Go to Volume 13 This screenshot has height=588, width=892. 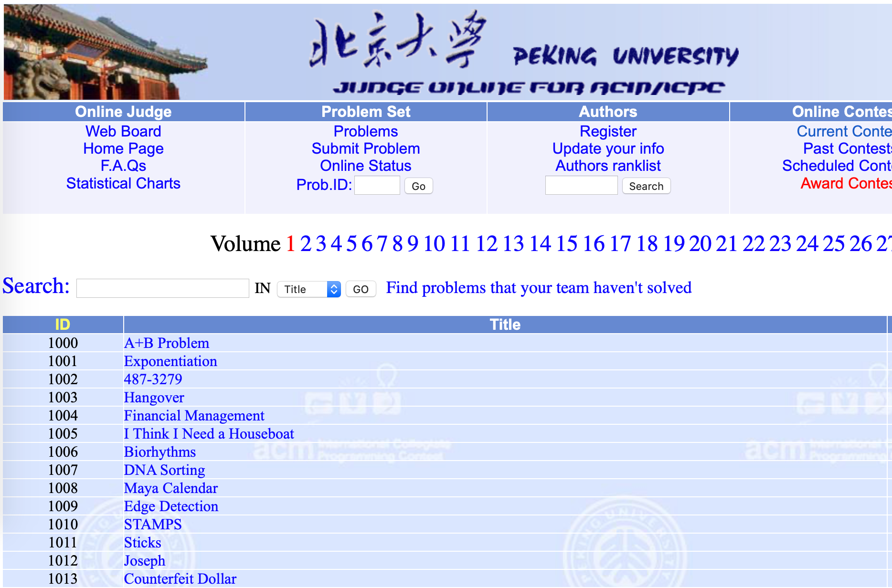click(513, 244)
